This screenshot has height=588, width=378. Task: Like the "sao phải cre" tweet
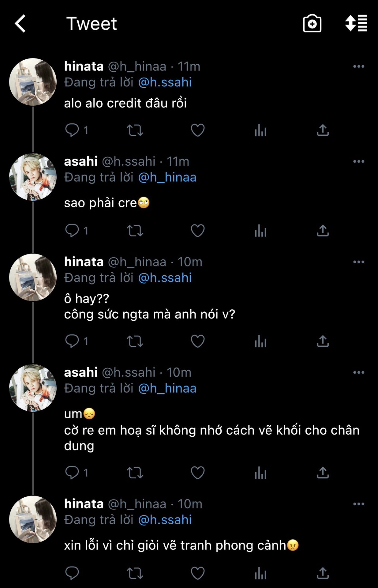(198, 231)
